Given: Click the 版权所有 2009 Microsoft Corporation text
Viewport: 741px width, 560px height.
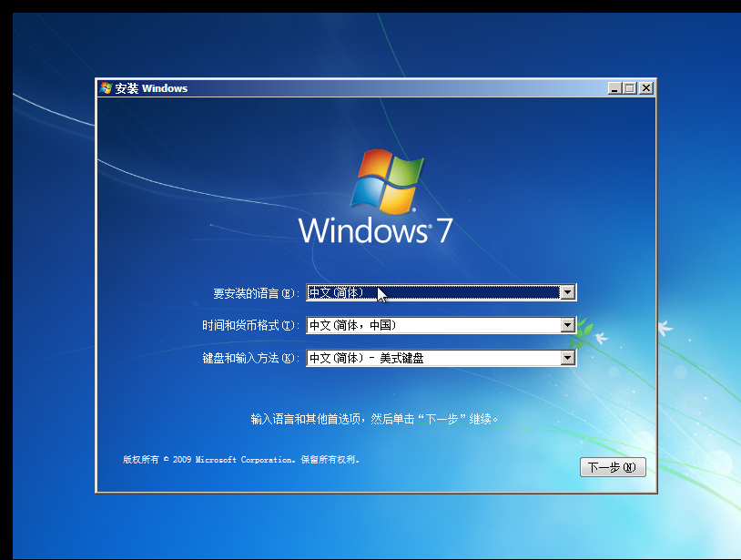Looking at the screenshot, I should point(241,459).
